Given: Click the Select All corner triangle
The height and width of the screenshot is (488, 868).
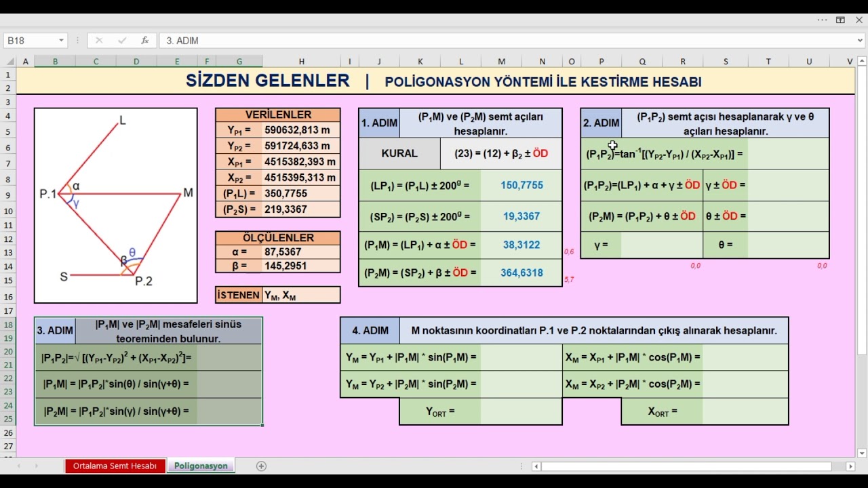Looking at the screenshot, I should tap(9, 62).
